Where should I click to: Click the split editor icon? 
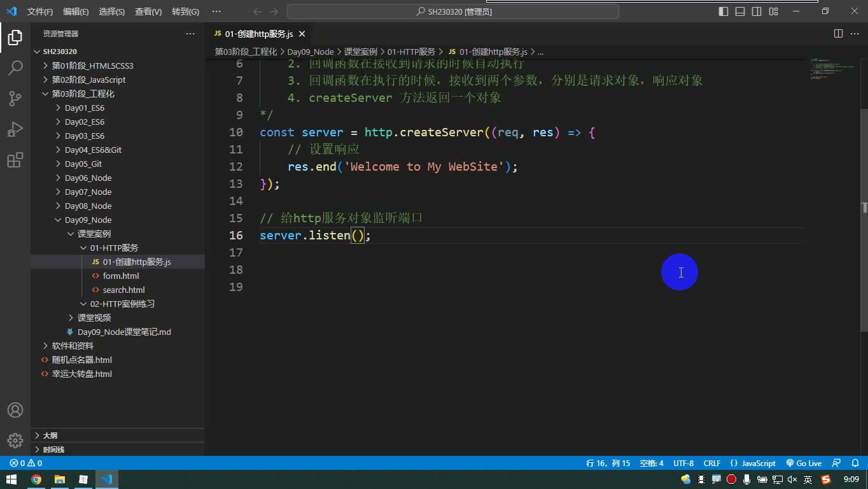click(838, 34)
